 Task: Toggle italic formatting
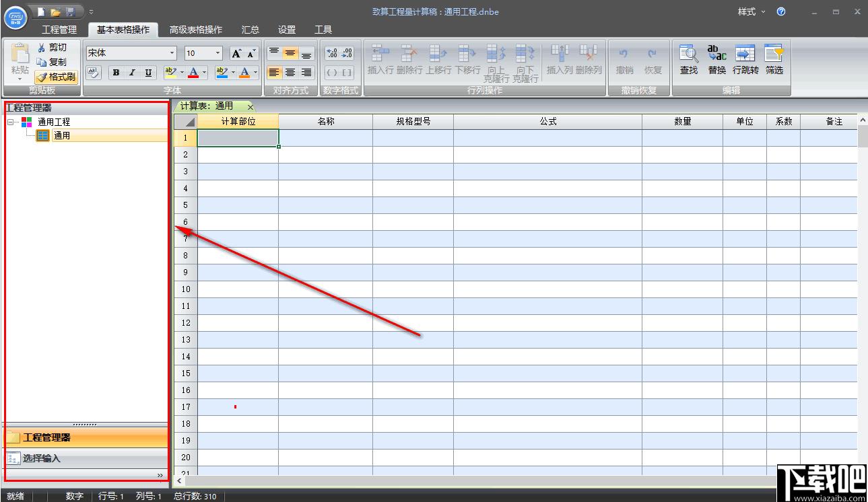tap(132, 73)
